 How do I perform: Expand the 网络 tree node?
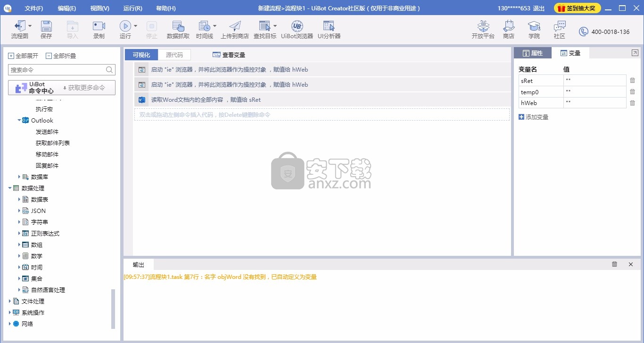(10, 324)
